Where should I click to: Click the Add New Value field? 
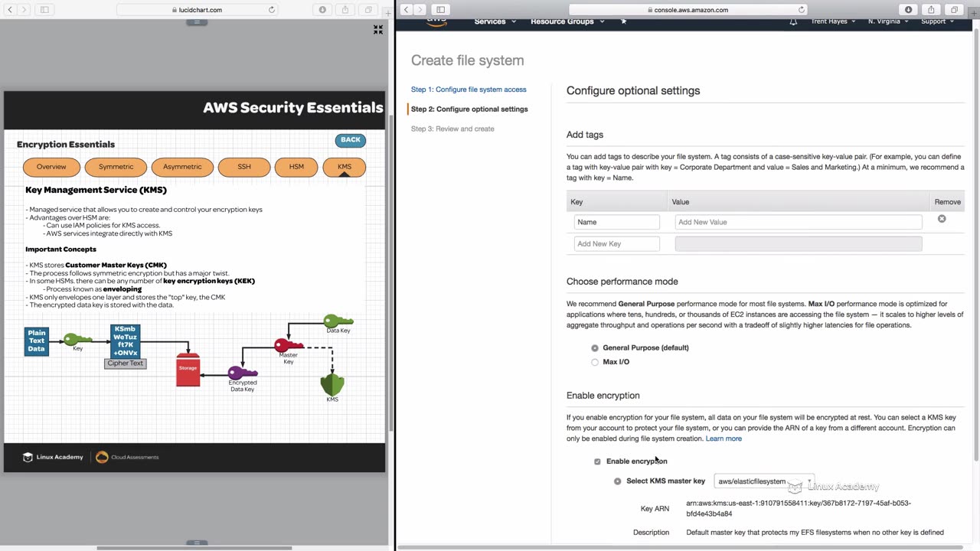(x=799, y=222)
